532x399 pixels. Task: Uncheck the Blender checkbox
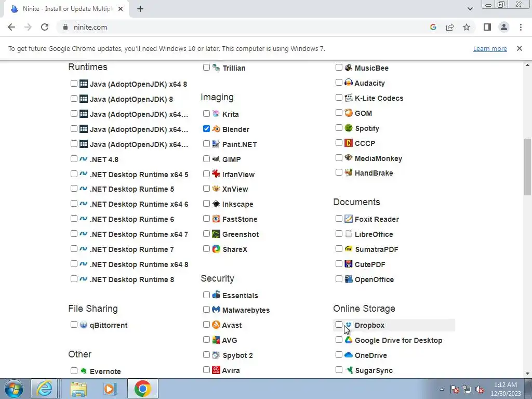[206, 129]
